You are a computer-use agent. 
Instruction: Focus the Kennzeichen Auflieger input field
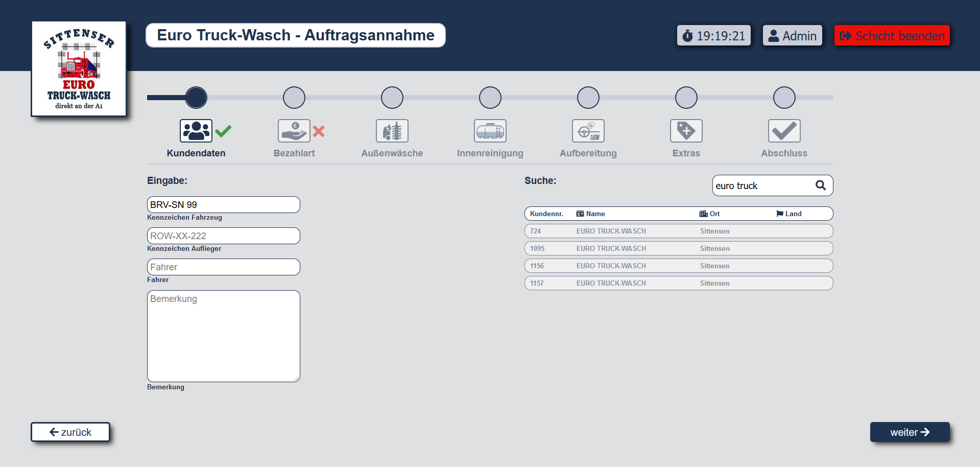224,236
